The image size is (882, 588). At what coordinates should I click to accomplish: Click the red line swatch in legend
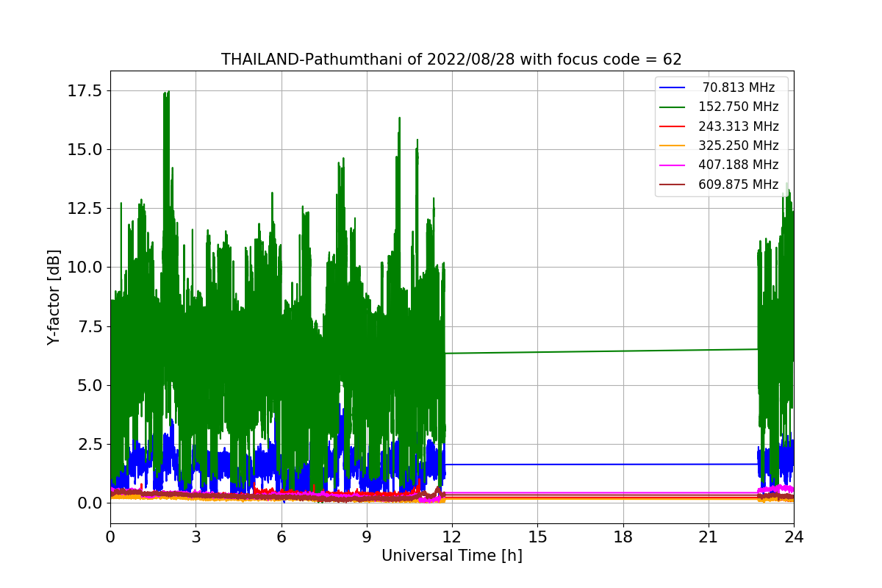673,126
